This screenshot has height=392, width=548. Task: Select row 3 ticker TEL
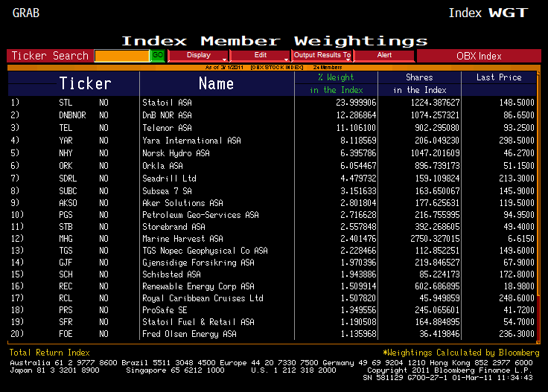(66, 128)
